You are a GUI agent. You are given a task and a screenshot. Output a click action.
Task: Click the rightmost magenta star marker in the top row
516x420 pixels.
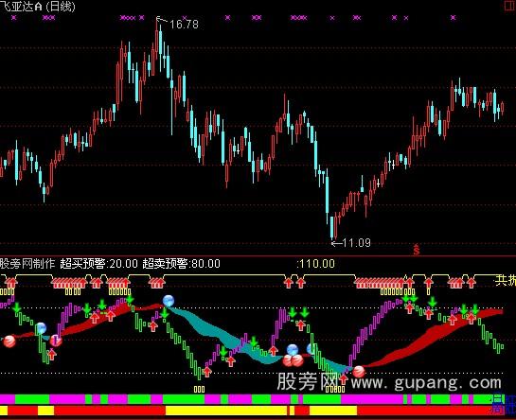coord(454,17)
